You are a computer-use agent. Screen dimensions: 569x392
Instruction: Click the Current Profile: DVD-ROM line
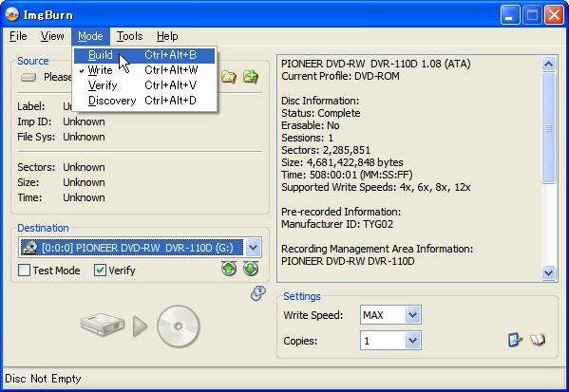(340, 76)
